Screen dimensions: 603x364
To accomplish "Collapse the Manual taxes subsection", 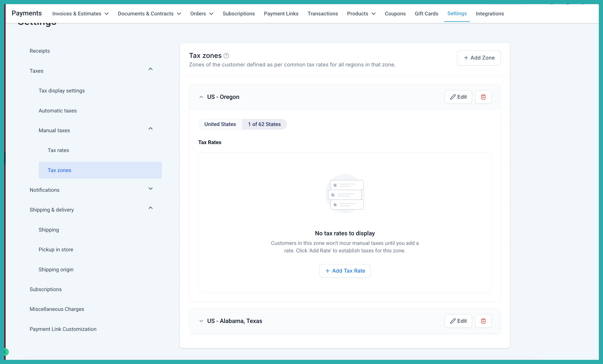I will pos(151,128).
